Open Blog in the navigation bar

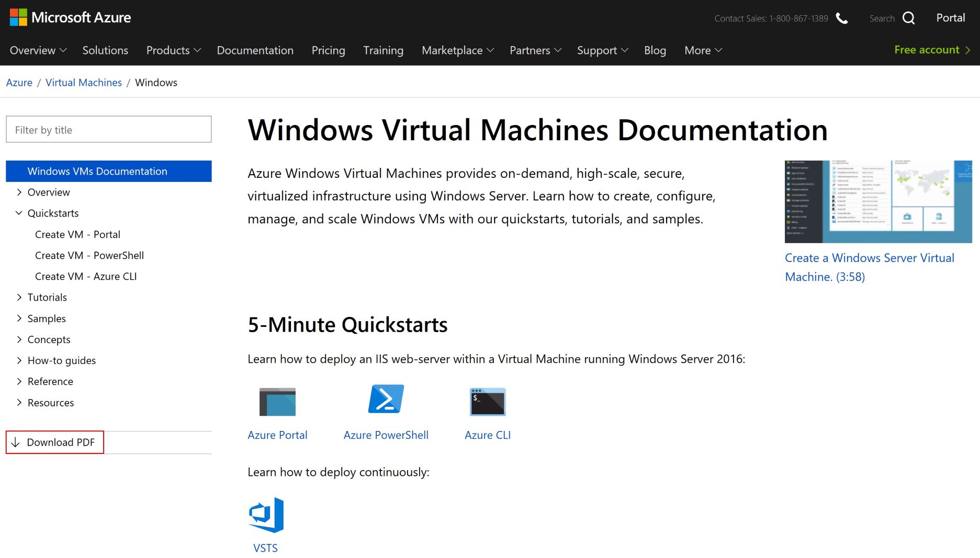[655, 50]
